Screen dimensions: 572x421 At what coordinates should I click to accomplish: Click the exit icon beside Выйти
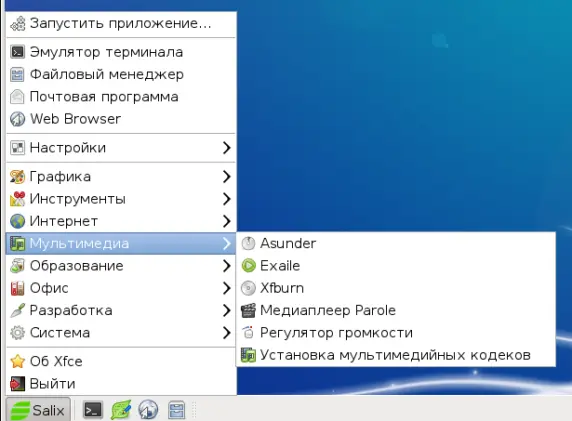tap(18, 384)
